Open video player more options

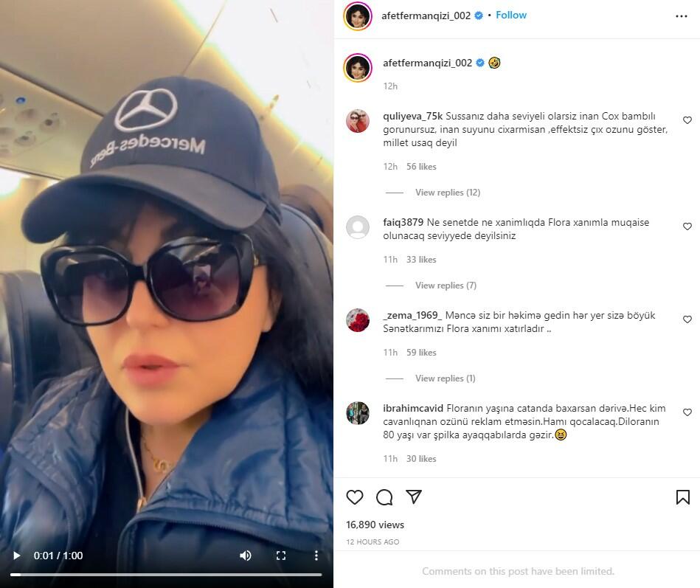tap(316, 556)
